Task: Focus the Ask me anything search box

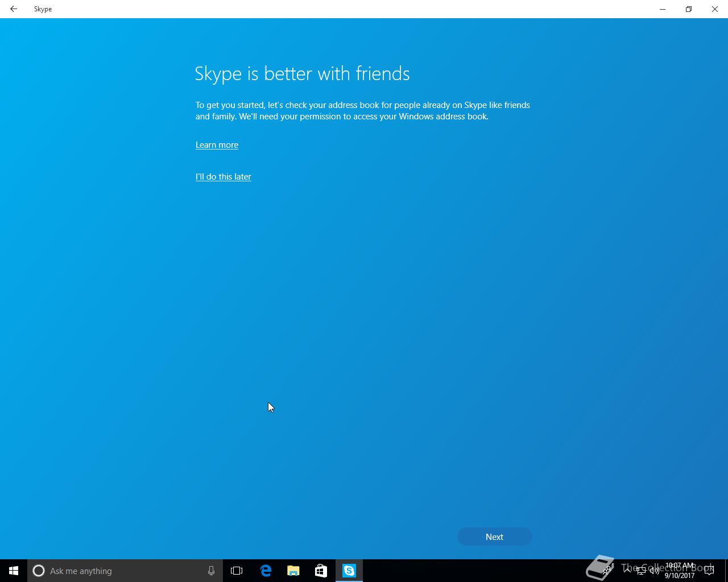Action: tap(125, 571)
